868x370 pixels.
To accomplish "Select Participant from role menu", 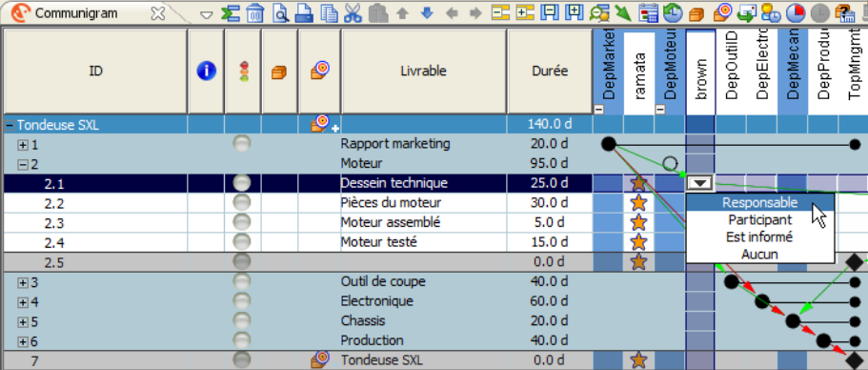I will 759,220.
